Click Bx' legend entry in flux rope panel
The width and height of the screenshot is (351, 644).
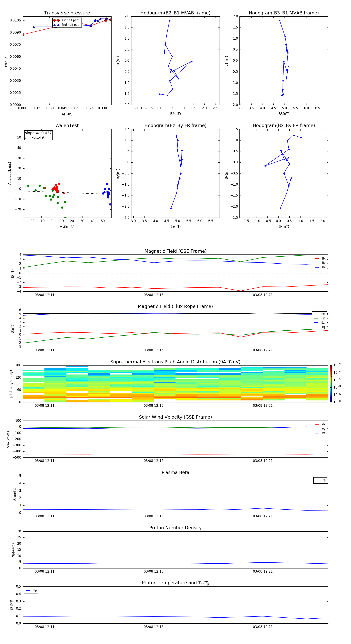pyautogui.click(x=320, y=314)
